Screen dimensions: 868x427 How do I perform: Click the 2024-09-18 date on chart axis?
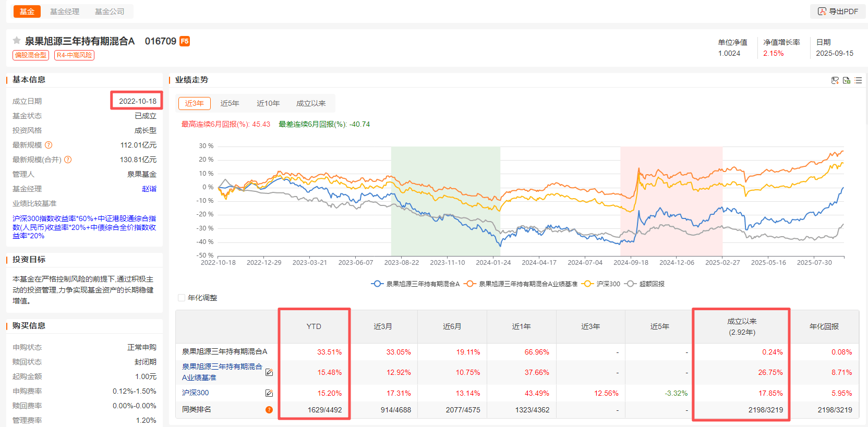pos(631,263)
